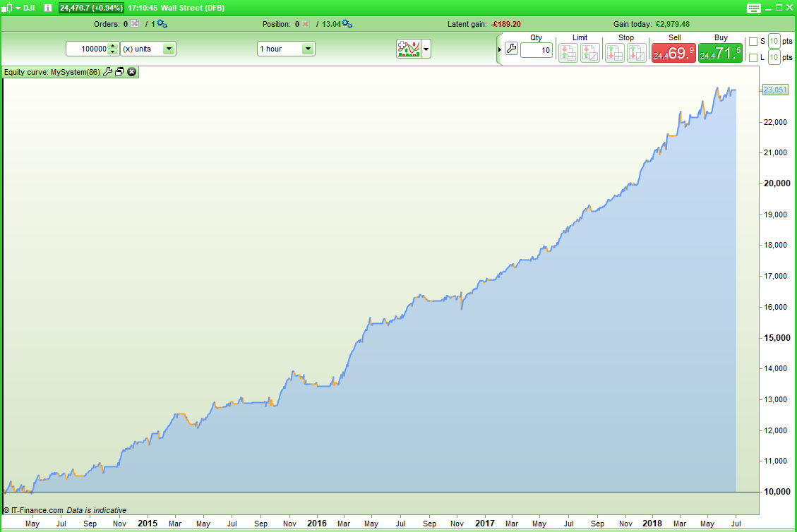This screenshot has height=532, width=797.
Task: Open trading options wrench beside Qty
Action: pos(511,49)
